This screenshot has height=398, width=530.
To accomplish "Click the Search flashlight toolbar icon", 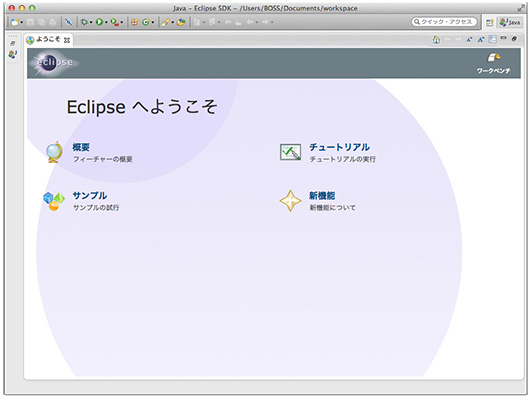I will [x=165, y=22].
